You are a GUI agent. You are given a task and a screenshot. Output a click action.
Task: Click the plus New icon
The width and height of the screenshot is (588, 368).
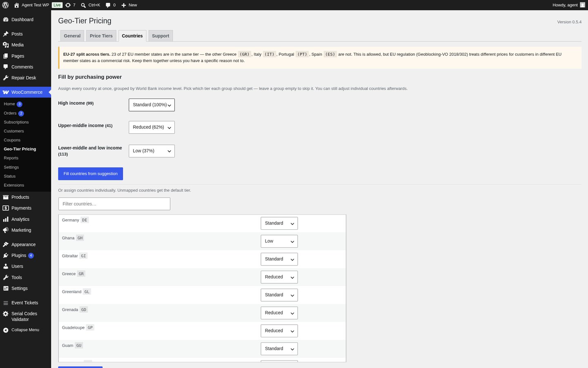pos(124,5)
